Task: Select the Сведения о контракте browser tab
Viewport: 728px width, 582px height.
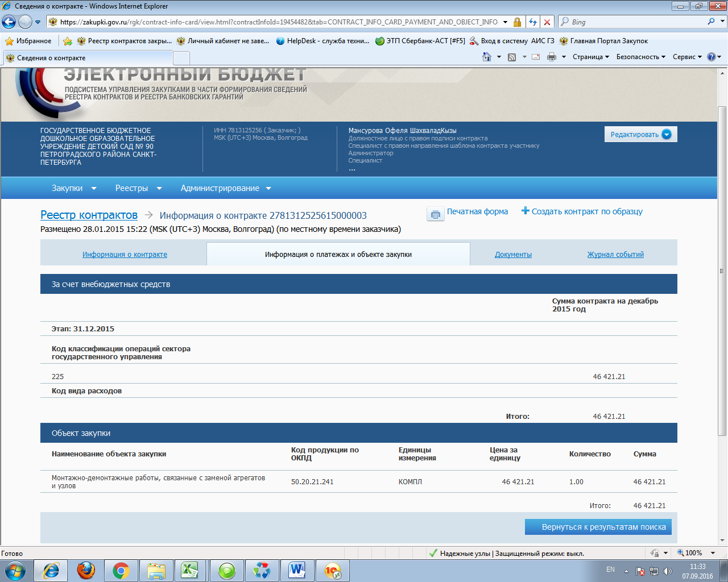Action: point(88,58)
